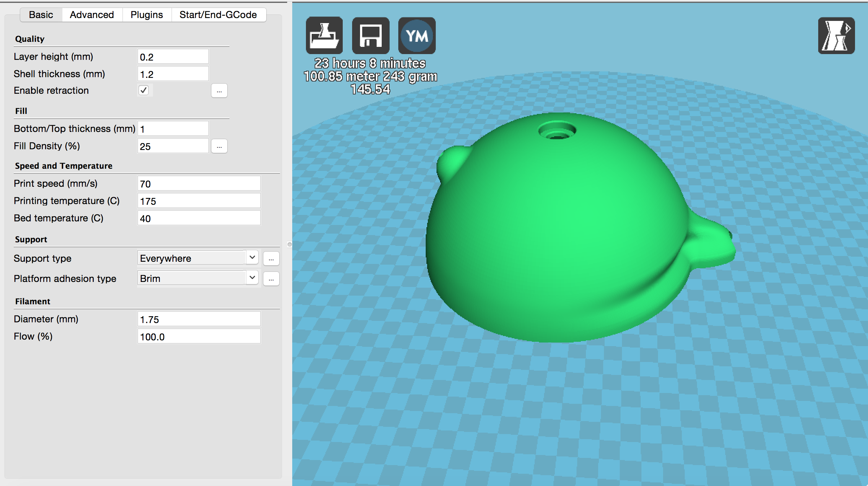Expand the Platform adhesion type dropdown
The width and height of the screenshot is (868, 486).
(198, 278)
